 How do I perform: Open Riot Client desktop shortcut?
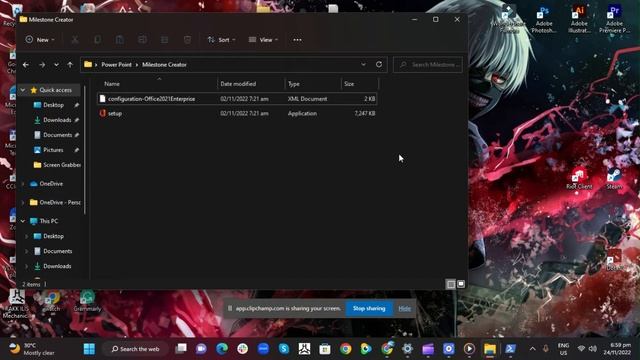579,179
